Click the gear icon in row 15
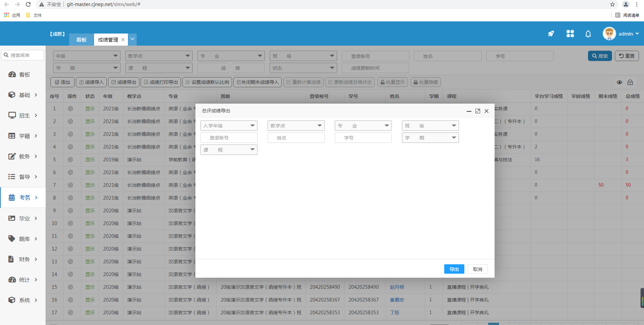 (70, 287)
